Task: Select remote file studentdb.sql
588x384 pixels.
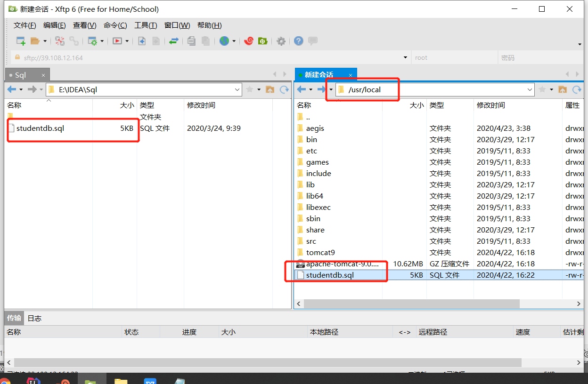Action: point(330,275)
